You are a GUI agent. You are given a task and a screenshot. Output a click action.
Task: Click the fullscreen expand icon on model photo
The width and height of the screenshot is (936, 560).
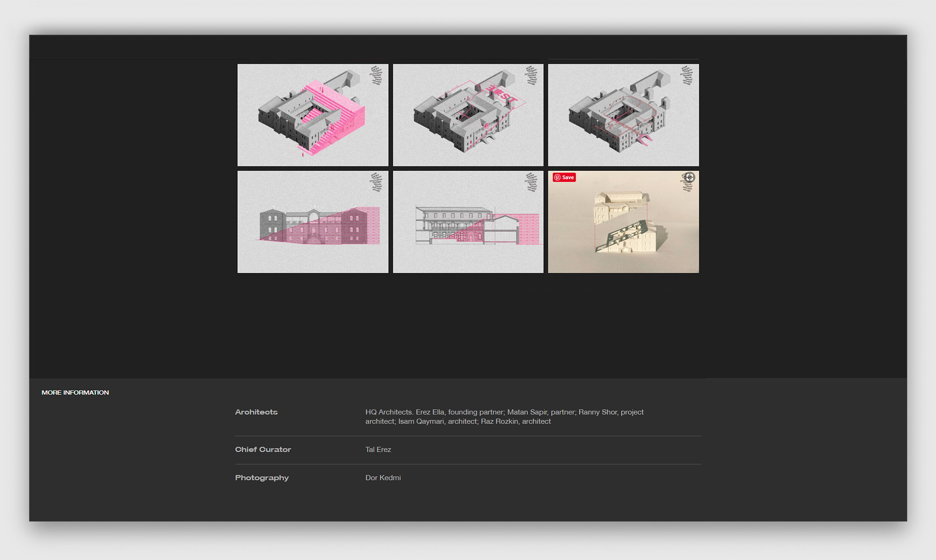689,177
